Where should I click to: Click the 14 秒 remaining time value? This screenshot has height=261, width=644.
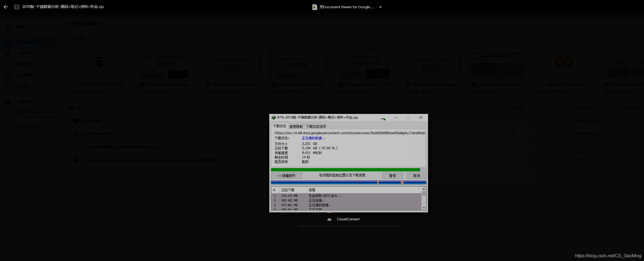pos(306,157)
